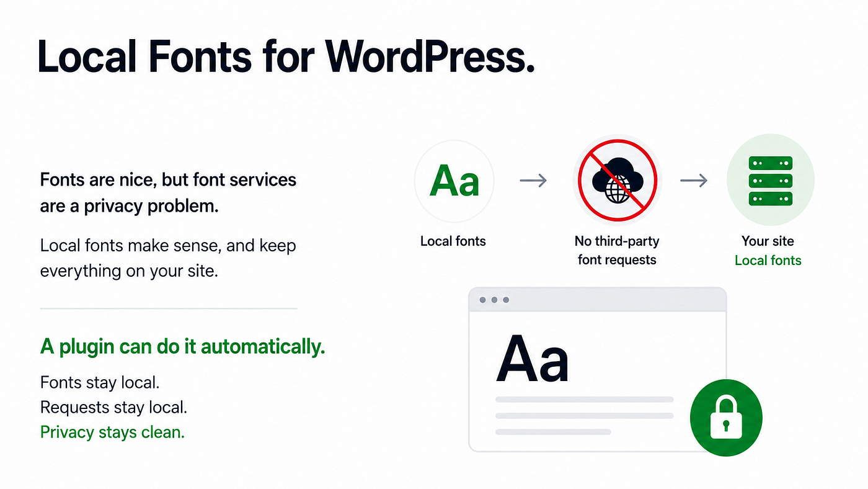868x489 pixels.
Task: Click the black 'Local fonts' caption under Aa circle
Action: coord(453,241)
